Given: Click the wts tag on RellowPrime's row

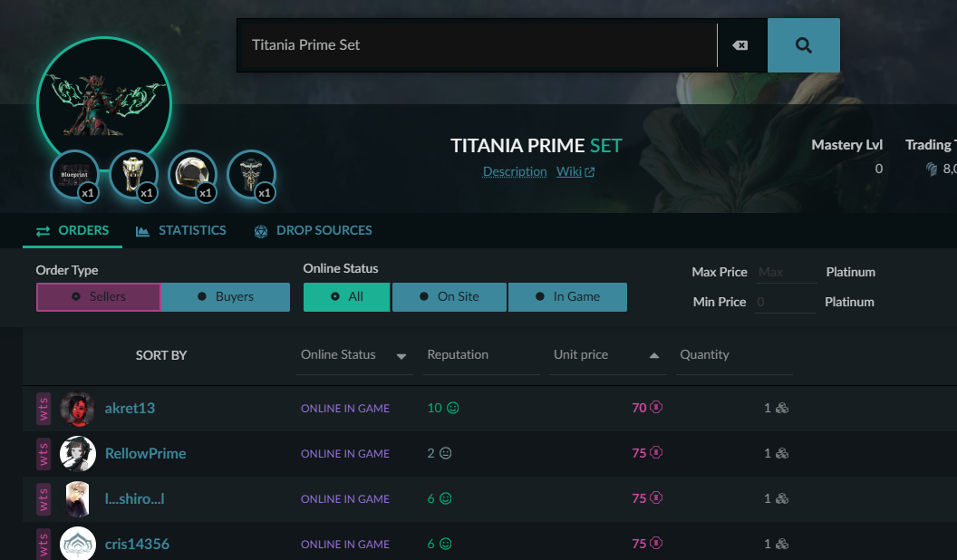Looking at the screenshot, I should click(43, 453).
